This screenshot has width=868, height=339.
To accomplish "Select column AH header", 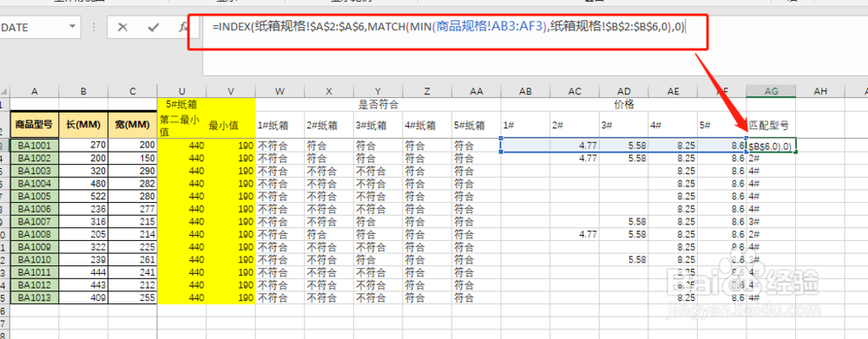I will 820,92.
